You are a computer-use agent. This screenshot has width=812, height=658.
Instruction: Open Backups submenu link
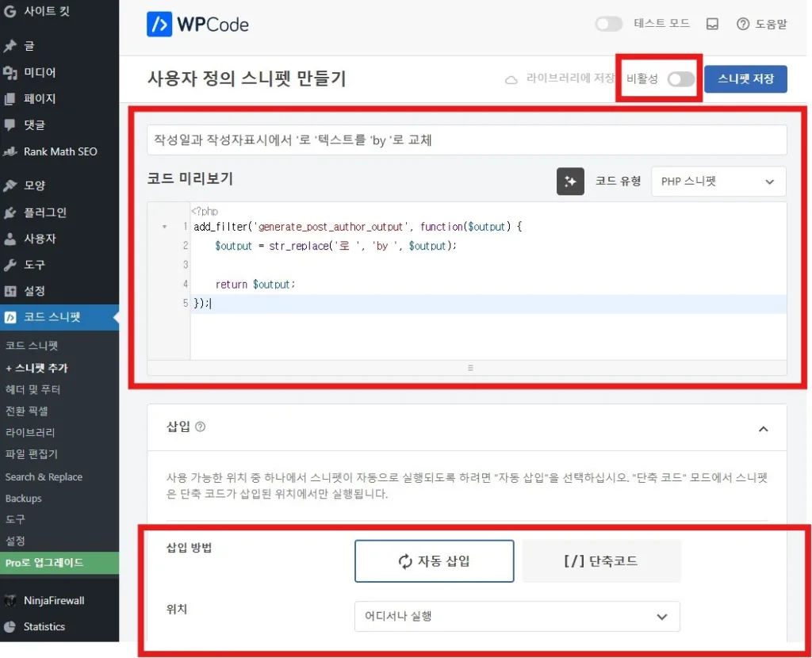(23, 499)
